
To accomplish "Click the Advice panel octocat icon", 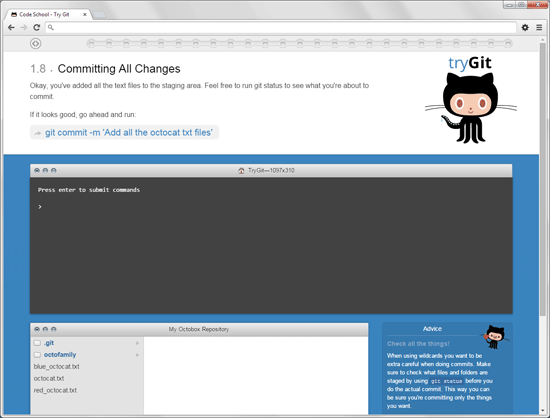I will [495, 336].
